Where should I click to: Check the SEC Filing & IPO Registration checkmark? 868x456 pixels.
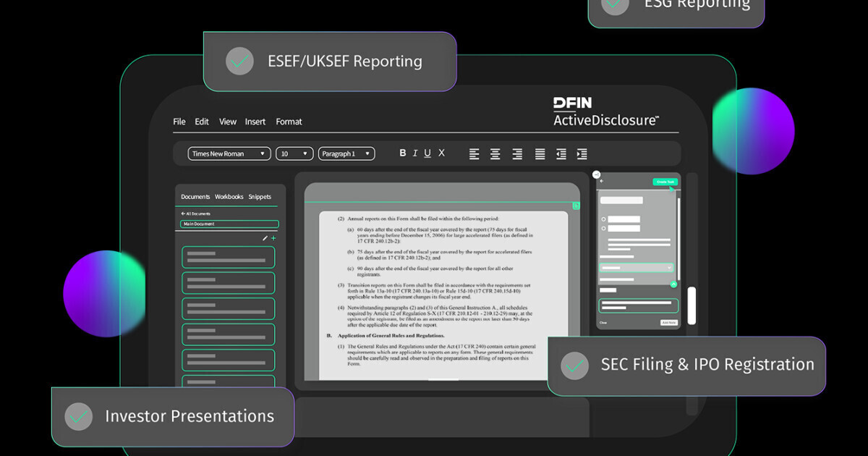[x=575, y=365]
